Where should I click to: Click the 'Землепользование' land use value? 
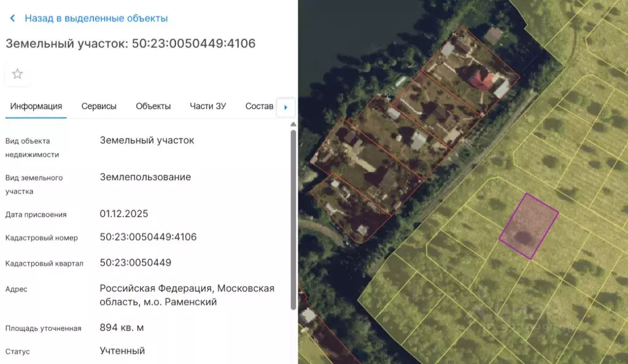[146, 177]
